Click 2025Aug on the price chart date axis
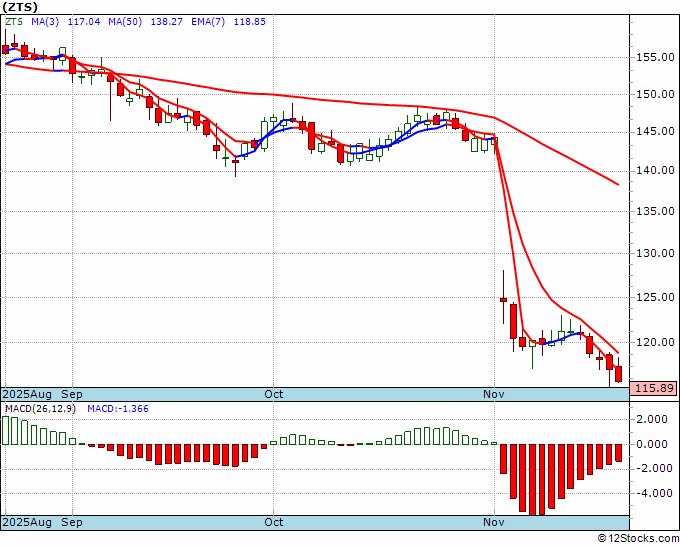Image resolution: width=680 pixels, height=546 pixels. (x=27, y=394)
